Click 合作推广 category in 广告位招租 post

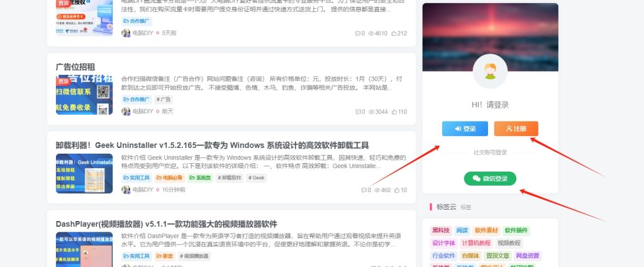(136, 99)
